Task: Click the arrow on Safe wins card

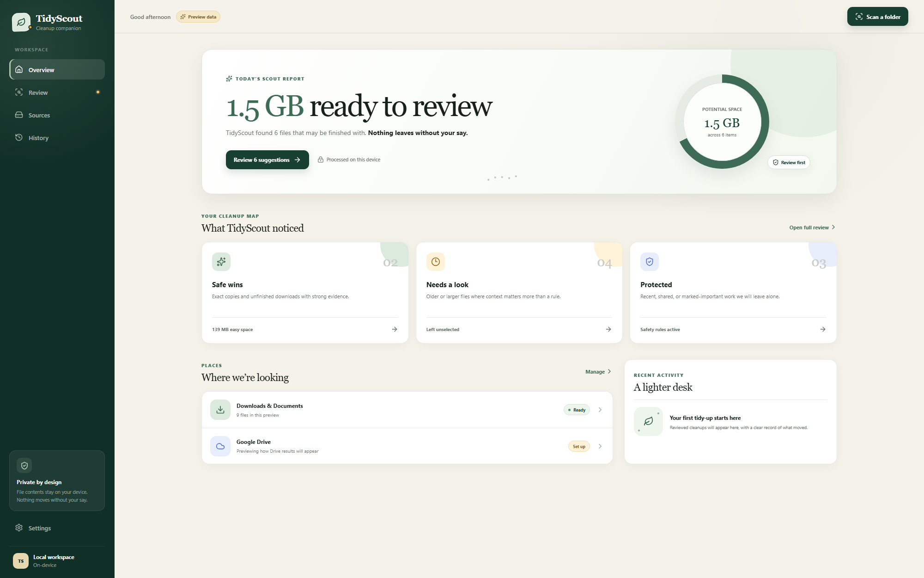Action: point(395,329)
